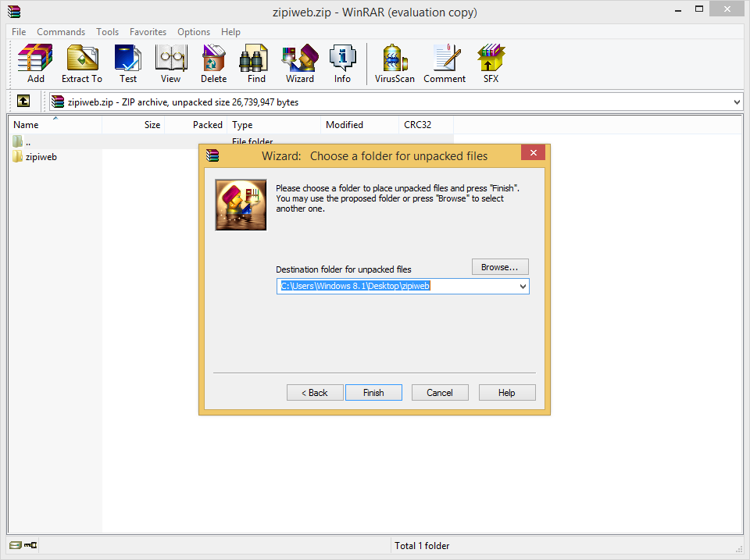Close the Wizard dialog with X

coord(534,152)
